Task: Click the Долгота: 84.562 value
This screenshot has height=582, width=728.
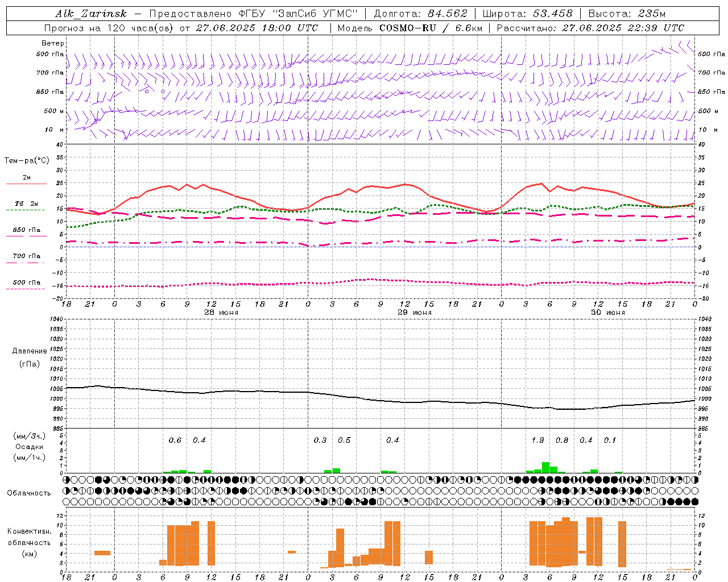Action: click(420, 14)
